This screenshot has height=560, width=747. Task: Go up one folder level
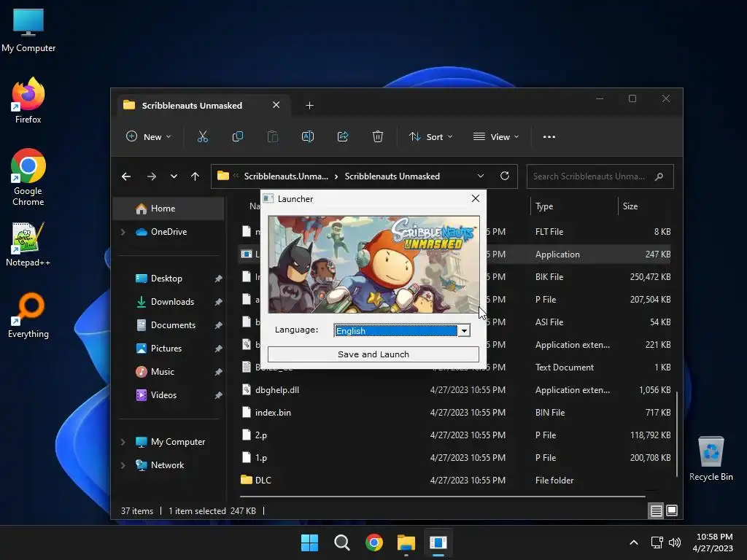(195, 176)
